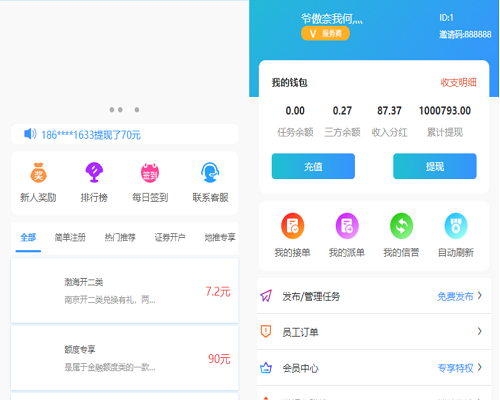Screen dimensions: 500x400
Task: Open 我的信誉 green icon
Action: pyautogui.click(x=401, y=226)
